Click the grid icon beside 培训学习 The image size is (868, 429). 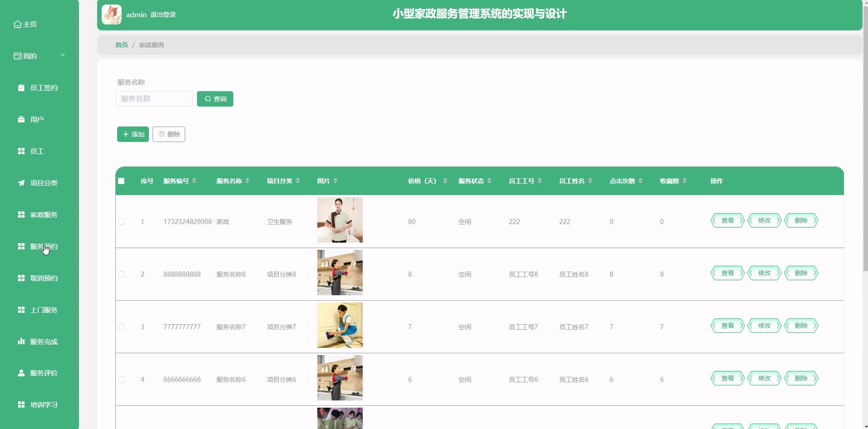(x=21, y=405)
